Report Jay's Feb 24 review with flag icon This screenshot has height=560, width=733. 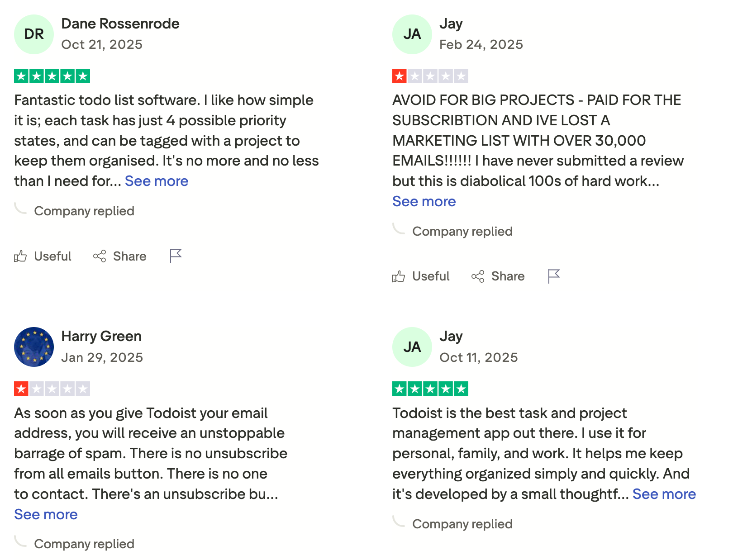coord(553,276)
